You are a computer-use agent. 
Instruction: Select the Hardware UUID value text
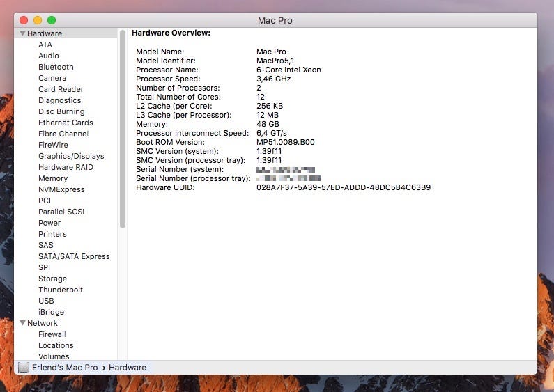pyautogui.click(x=343, y=187)
